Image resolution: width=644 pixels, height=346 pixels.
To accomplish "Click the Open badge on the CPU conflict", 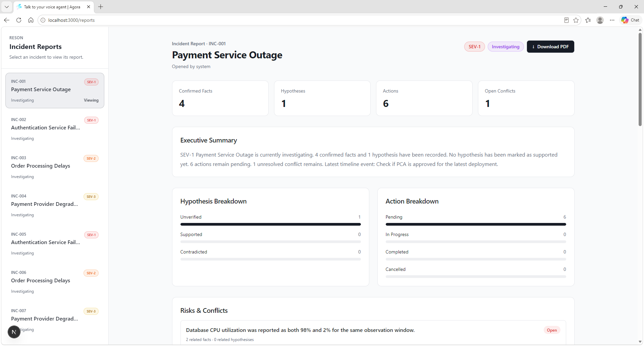I will point(552,330).
